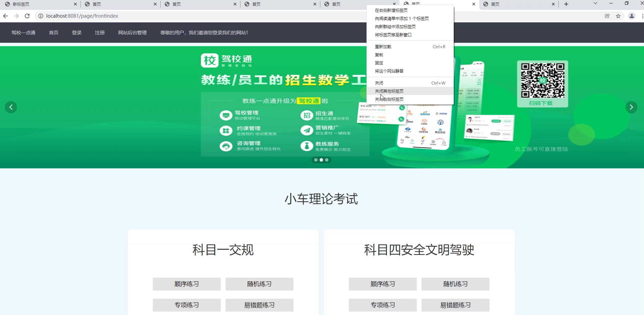Start 专项练习 under 科目四安全文明驾驶

(383, 305)
